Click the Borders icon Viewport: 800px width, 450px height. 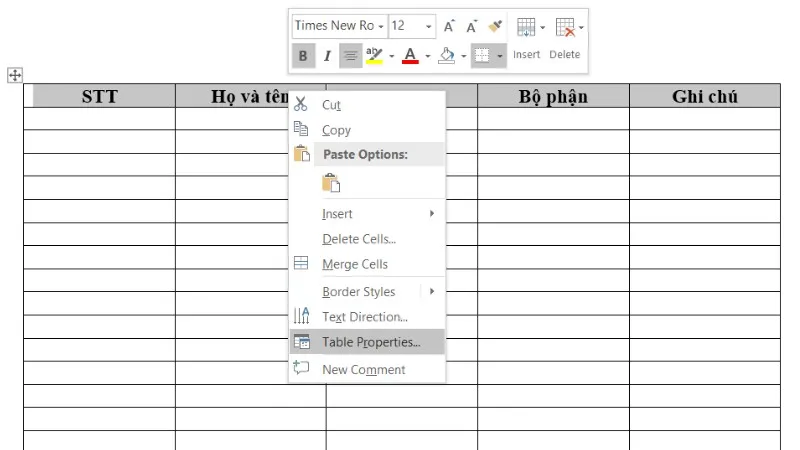(x=483, y=56)
